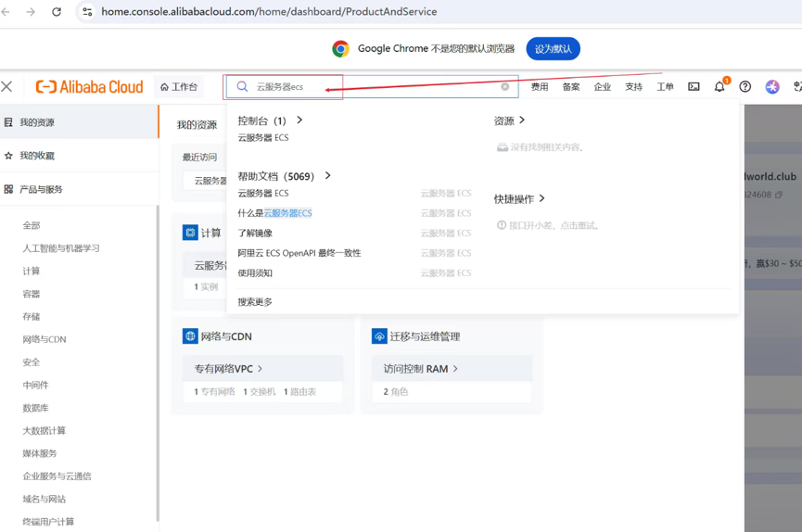Open the 了解镜像 help document
Image resolution: width=802 pixels, height=532 pixels.
pyautogui.click(x=255, y=234)
